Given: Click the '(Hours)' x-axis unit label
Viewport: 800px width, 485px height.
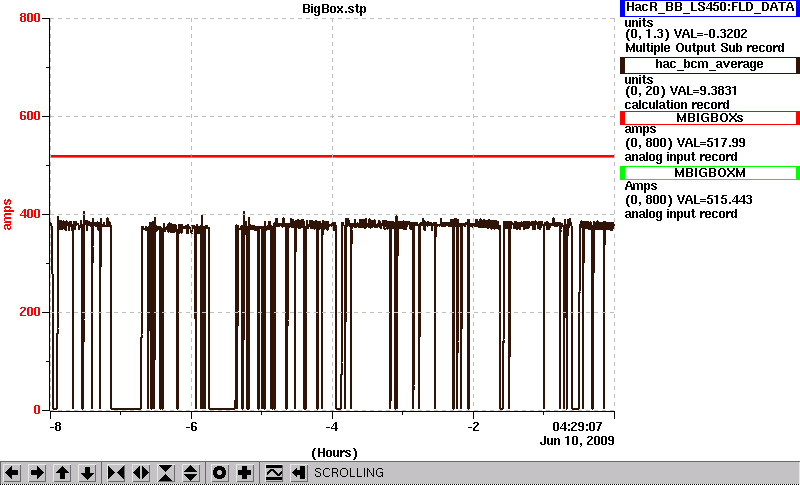Looking at the screenshot, I should [x=334, y=453].
